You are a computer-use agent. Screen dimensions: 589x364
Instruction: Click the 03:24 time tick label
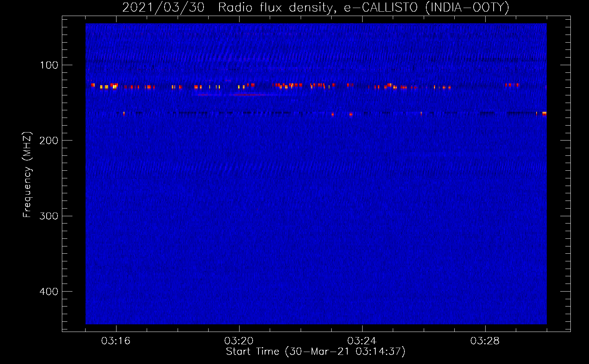pyautogui.click(x=362, y=341)
